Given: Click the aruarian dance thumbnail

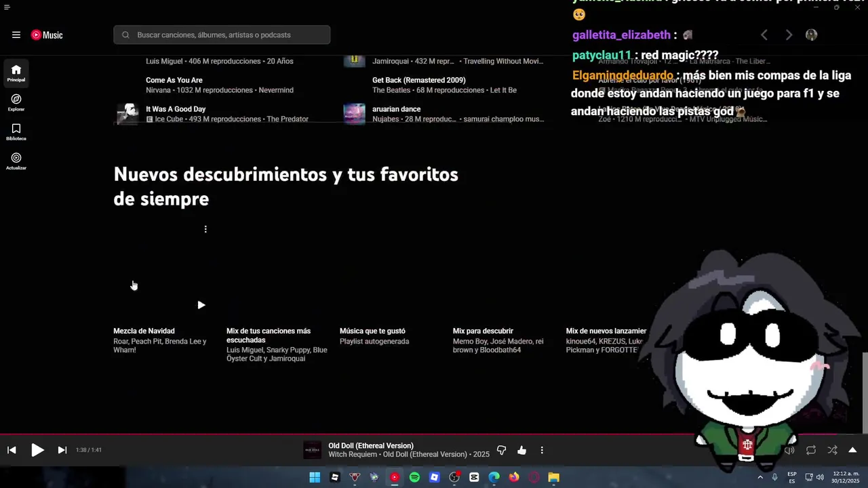Looking at the screenshot, I should click(x=354, y=114).
